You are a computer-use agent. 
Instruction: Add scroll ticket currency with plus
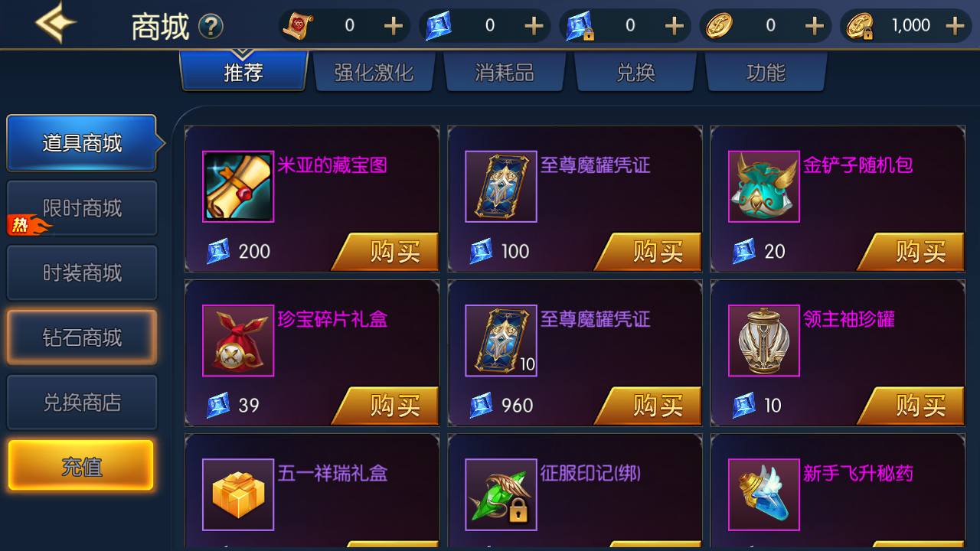(393, 26)
